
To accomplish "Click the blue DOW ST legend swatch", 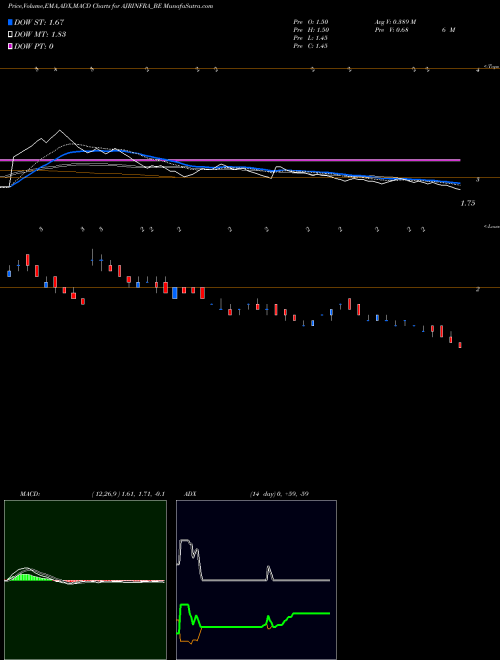I will [x=10, y=22].
